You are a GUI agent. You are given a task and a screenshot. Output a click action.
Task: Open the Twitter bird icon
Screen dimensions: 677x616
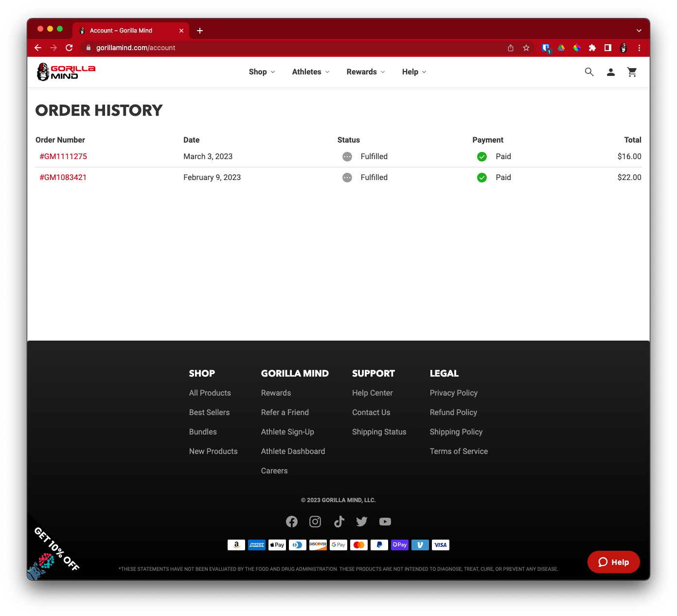[x=362, y=522]
